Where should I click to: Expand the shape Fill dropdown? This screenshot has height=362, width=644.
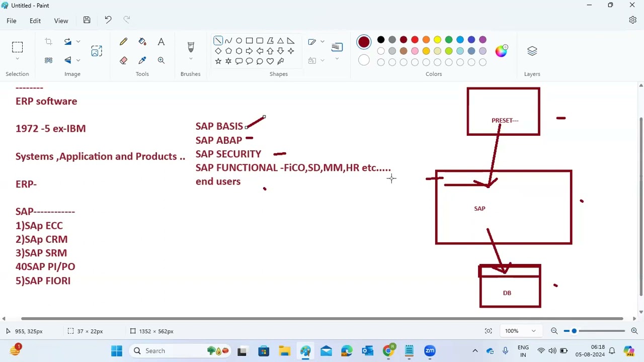click(x=322, y=60)
